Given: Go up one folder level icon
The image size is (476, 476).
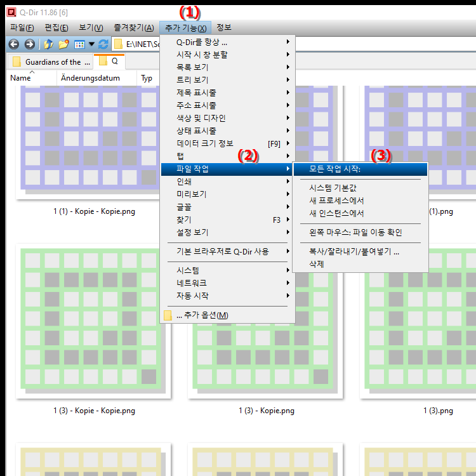Looking at the screenshot, I should click(49, 44).
